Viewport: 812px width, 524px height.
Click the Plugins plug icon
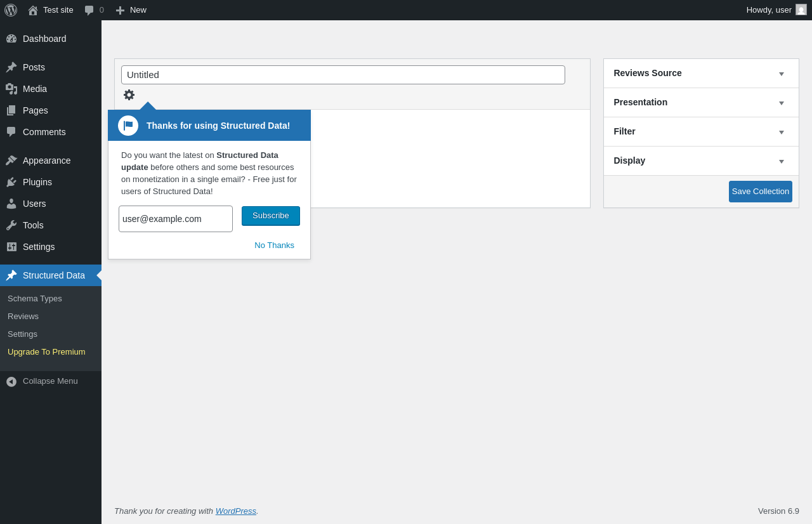coord(11,182)
